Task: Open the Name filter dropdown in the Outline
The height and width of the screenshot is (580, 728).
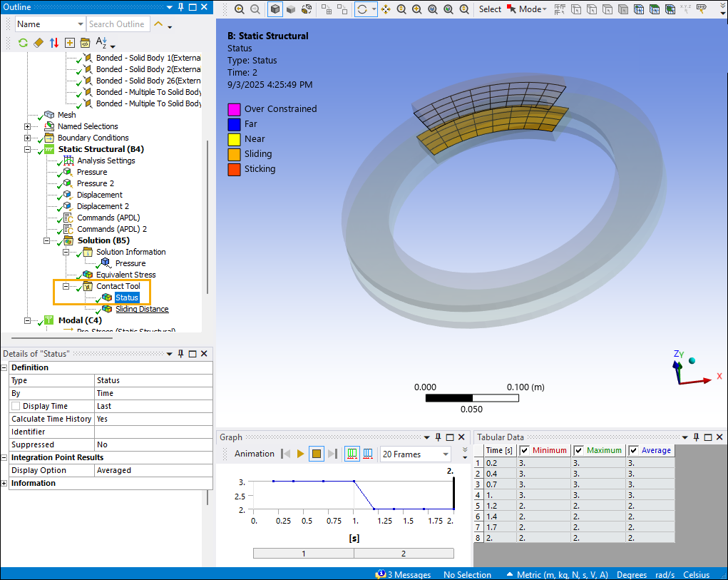Action: pos(79,24)
